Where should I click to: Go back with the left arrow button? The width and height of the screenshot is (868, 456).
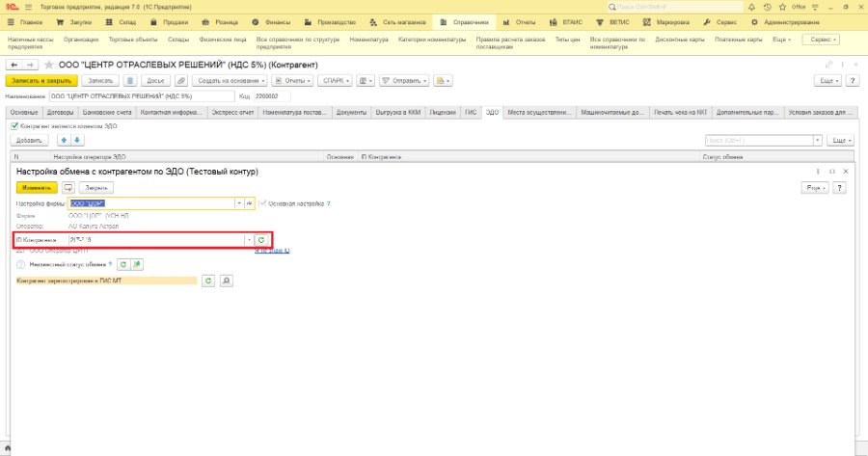click(14, 65)
